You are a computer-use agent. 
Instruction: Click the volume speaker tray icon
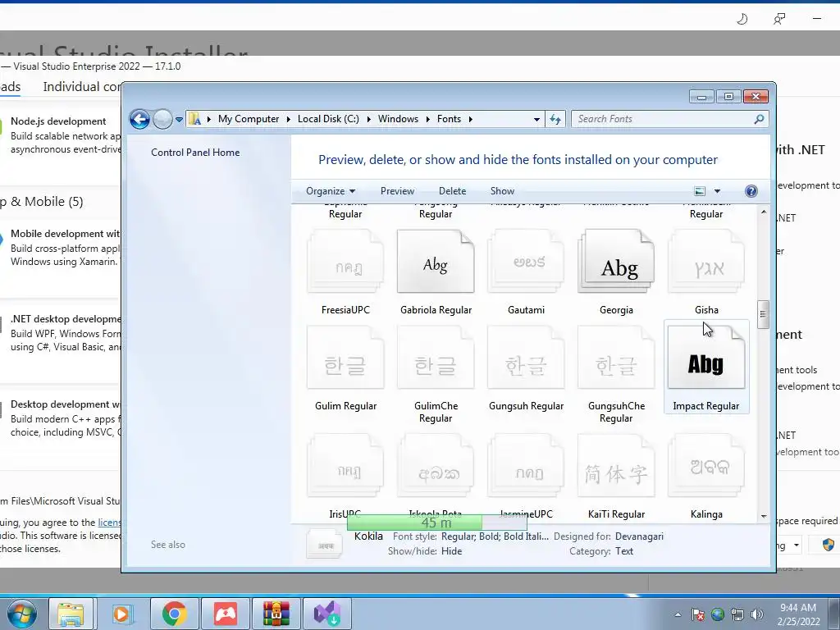[757, 615]
